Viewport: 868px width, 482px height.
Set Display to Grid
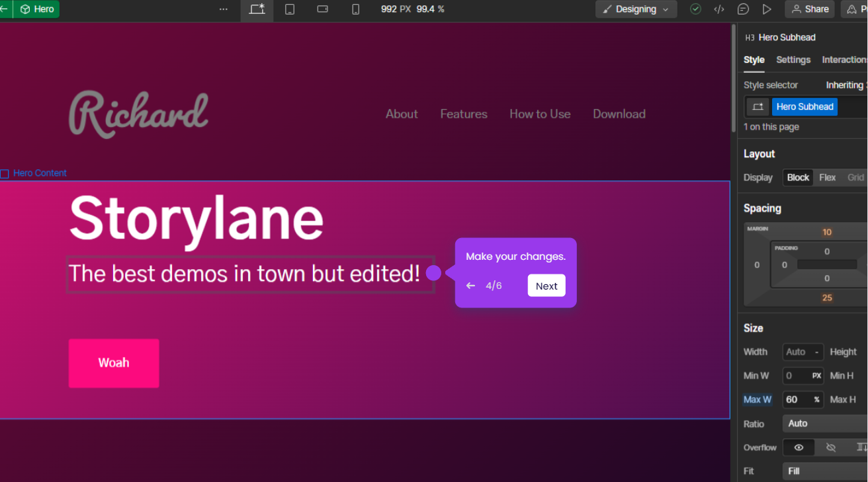855,177
